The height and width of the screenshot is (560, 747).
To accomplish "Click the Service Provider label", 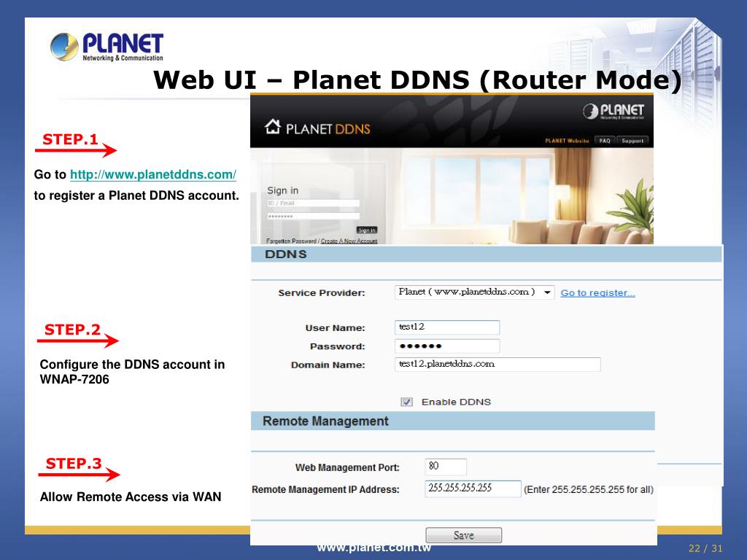I will [x=322, y=293].
